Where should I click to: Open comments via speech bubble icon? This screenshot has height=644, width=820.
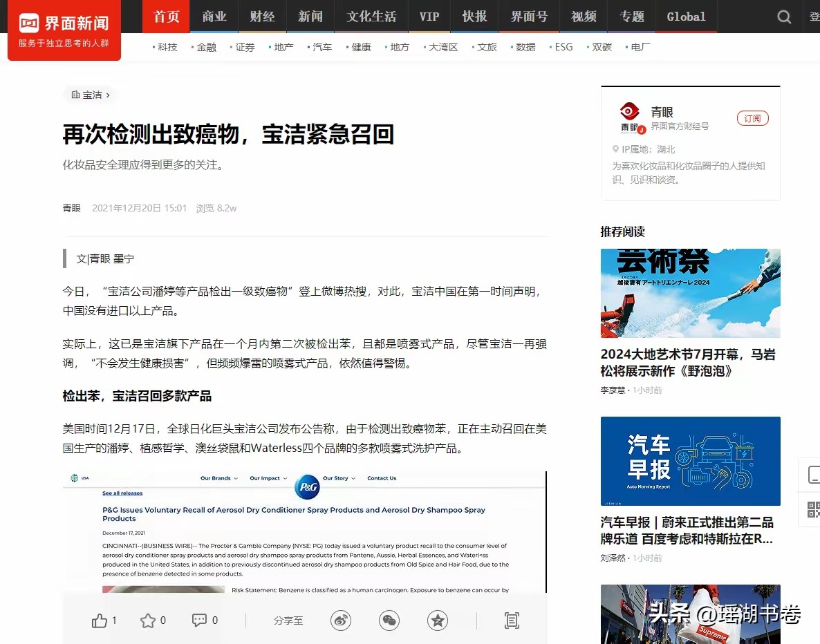199,621
